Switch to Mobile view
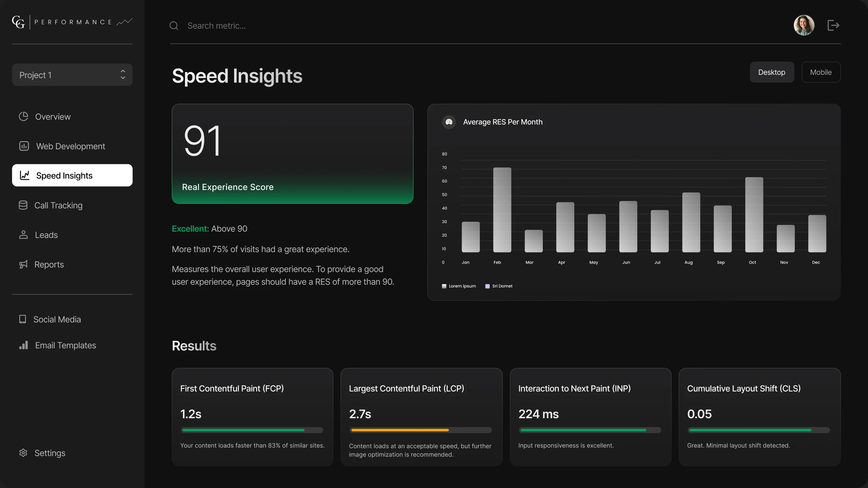Image resolution: width=868 pixels, height=488 pixels. pos(821,72)
